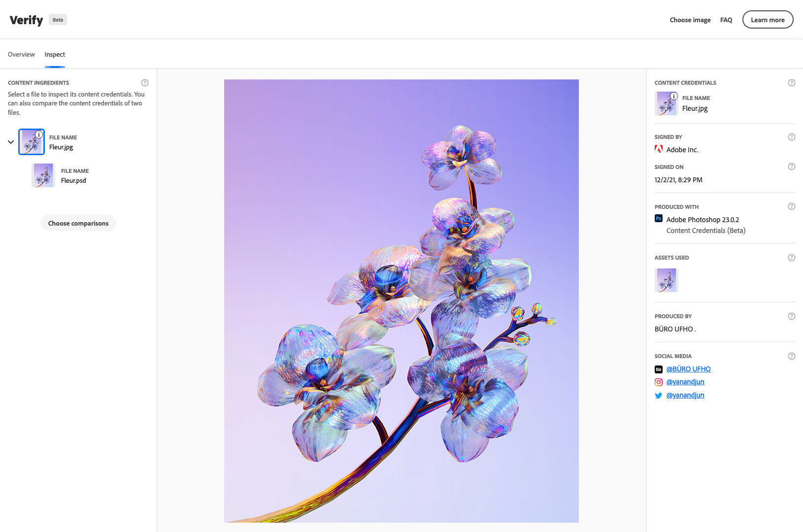Click help icon for Produced With section

(792, 206)
